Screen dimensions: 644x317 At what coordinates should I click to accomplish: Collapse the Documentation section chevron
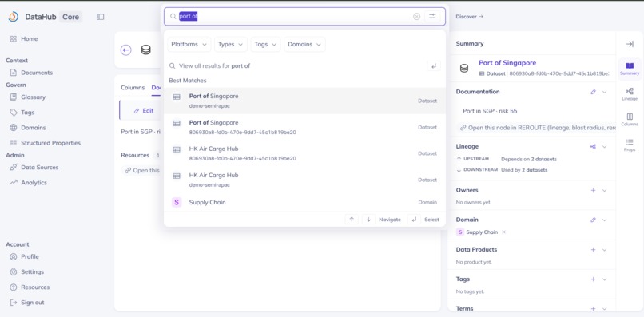(605, 92)
